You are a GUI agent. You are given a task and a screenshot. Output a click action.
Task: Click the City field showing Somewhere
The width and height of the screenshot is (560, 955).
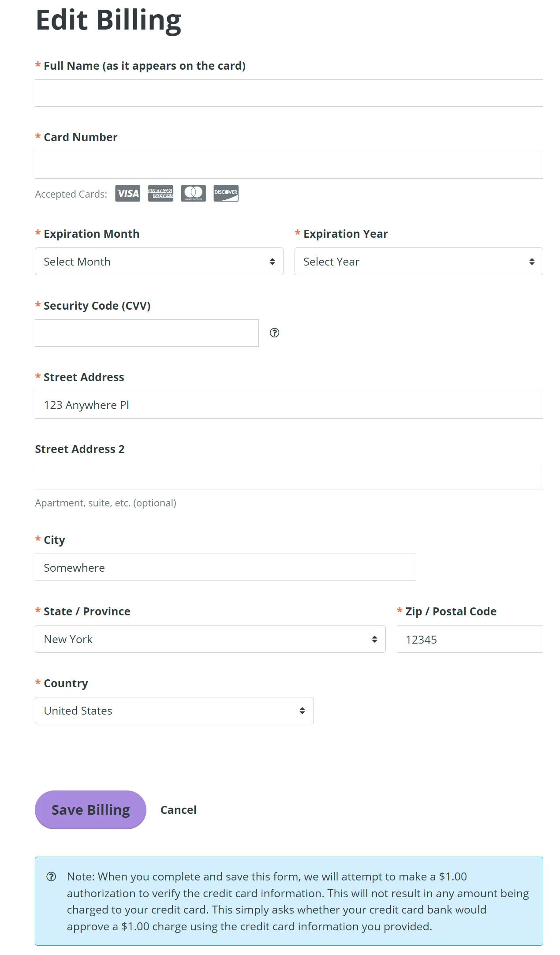tap(225, 567)
